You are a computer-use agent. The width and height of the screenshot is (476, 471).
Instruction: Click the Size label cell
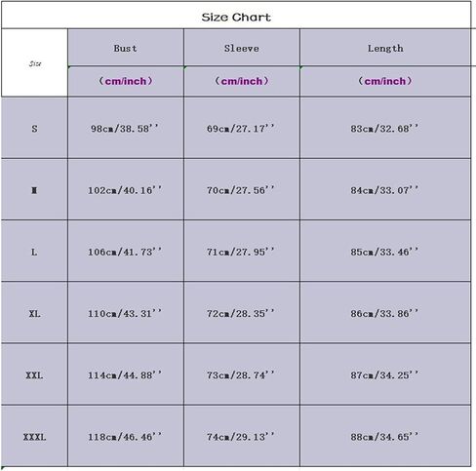tap(34, 62)
